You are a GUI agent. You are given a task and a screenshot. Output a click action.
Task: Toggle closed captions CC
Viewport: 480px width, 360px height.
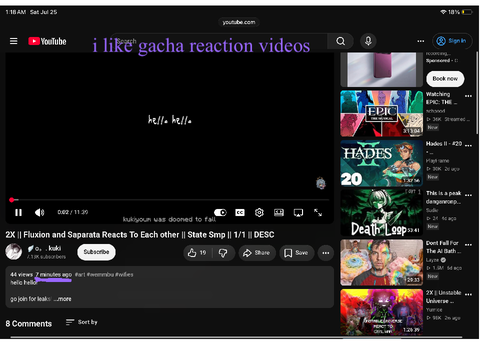click(x=240, y=212)
